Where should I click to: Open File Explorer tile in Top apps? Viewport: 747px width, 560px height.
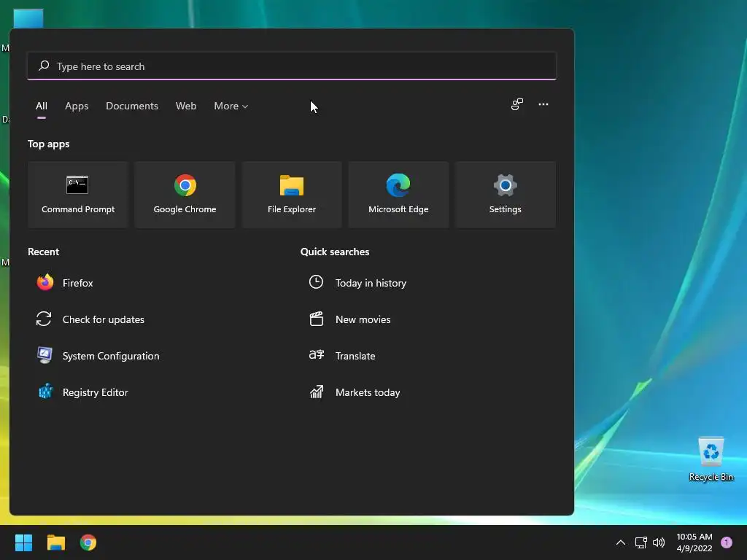(x=292, y=195)
